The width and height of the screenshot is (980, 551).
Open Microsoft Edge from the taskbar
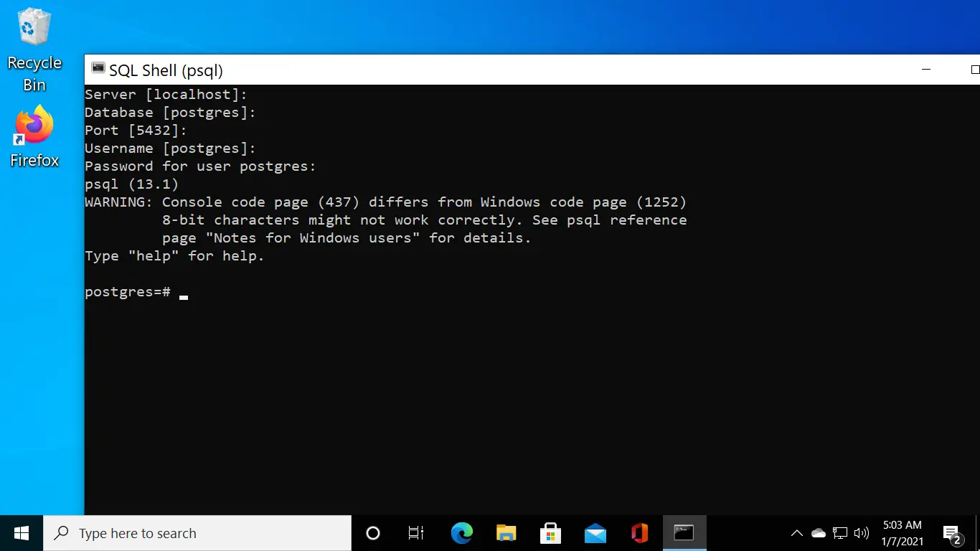point(461,533)
